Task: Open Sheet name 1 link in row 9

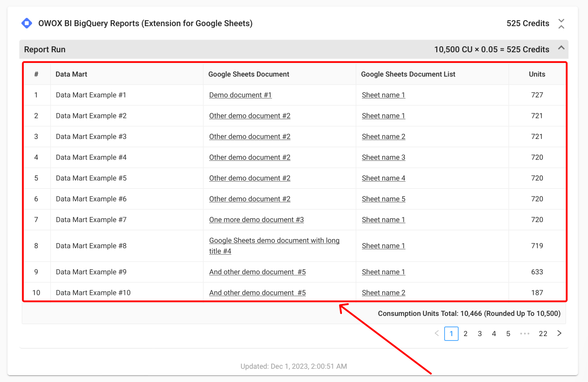Action: [384, 272]
